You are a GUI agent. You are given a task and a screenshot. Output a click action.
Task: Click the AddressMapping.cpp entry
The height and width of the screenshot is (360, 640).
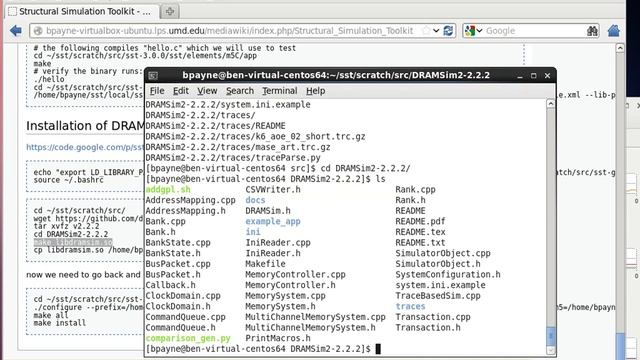click(x=191, y=200)
